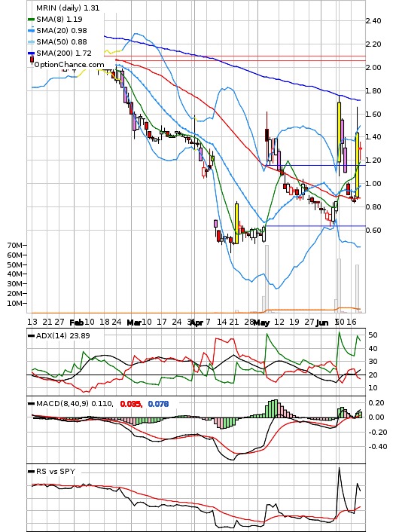This screenshot has width=396, height=532.
Task: Click the MACD(8,40,9) 0.110 indicator label
Action: pos(71,404)
